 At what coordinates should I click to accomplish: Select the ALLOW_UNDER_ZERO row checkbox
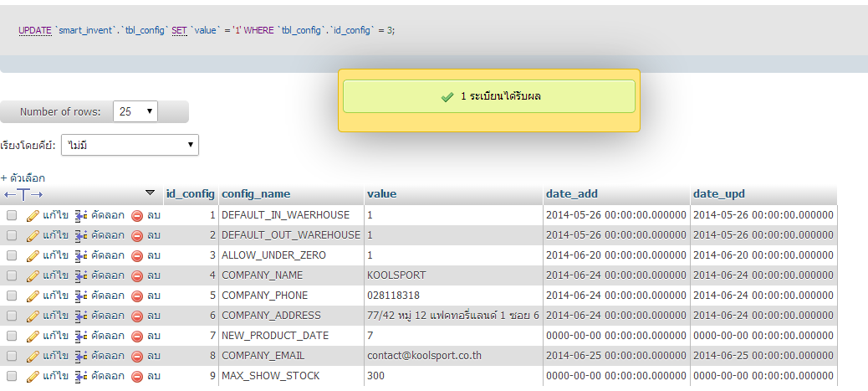click(x=12, y=255)
